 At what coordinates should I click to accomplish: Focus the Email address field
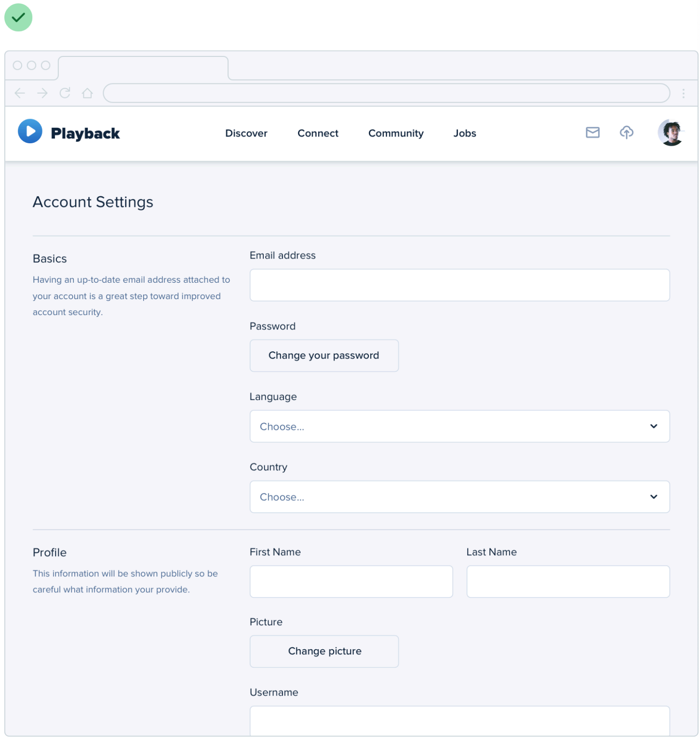click(459, 285)
